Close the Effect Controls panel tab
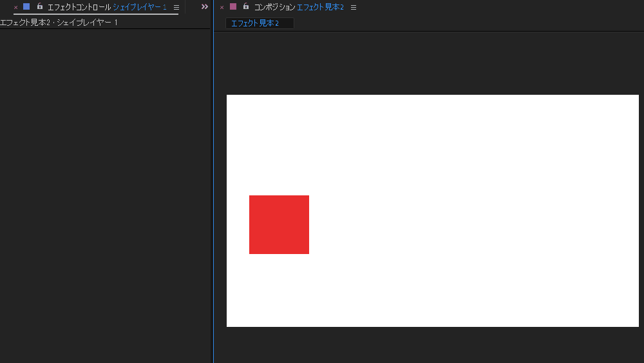 click(15, 7)
